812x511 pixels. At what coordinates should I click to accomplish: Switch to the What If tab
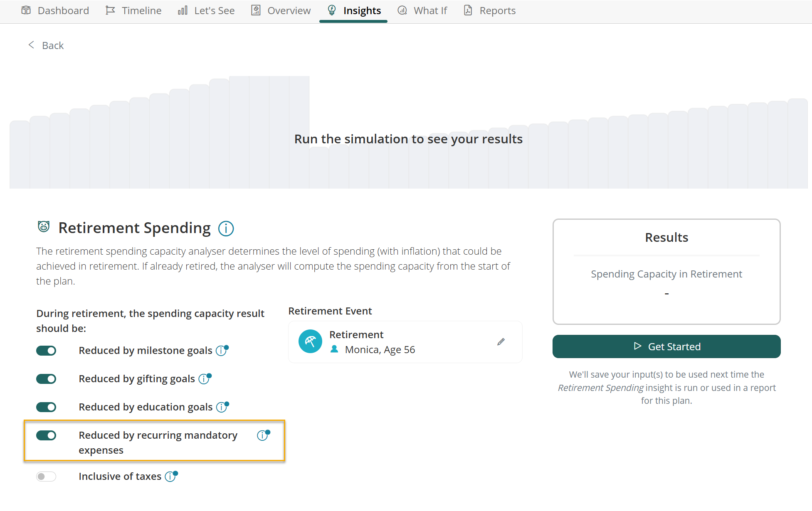pos(422,11)
